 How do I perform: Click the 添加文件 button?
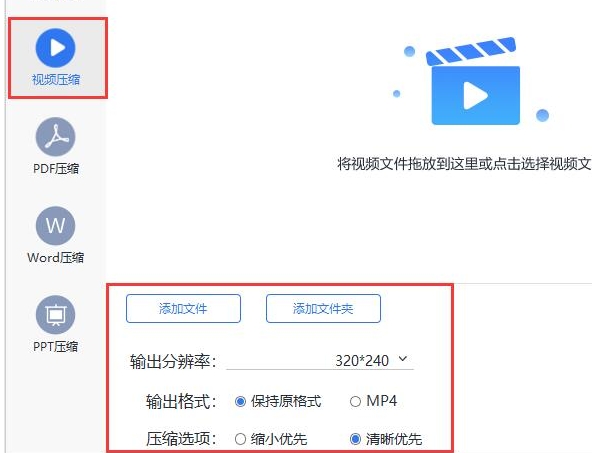click(x=183, y=309)
